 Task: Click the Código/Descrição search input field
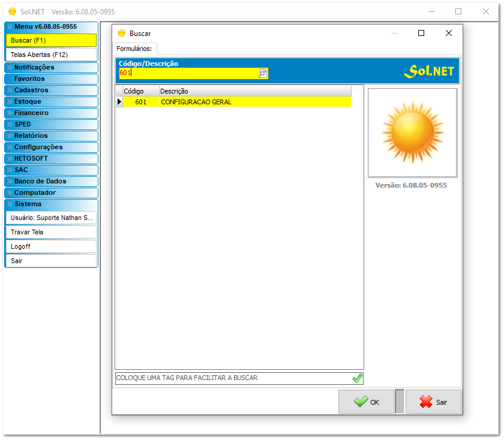(x=186, y=73)
